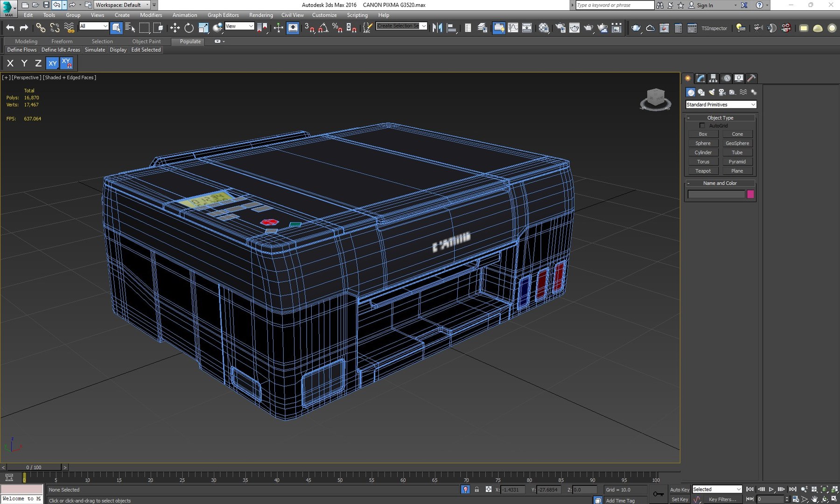840x504 pixels.
Task: Open the Modify command panel tab
Action: [x=700, y=78]
